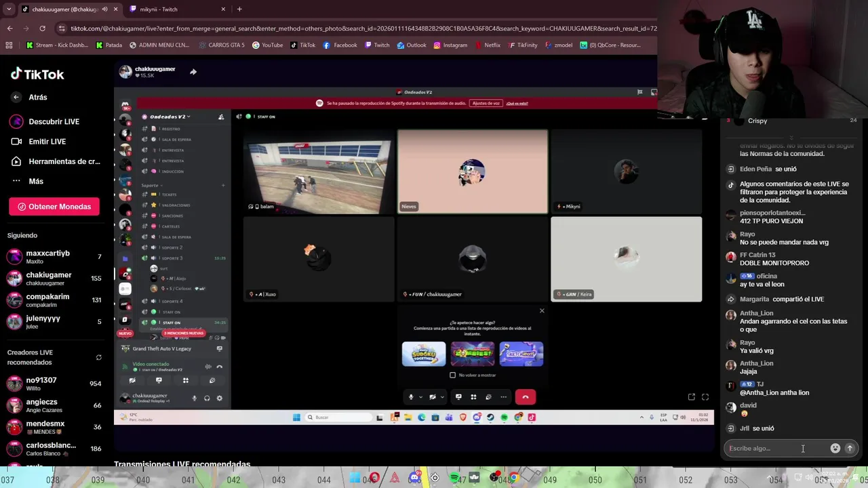Viewport: 868px width, 488px height.
Task: Open the browser apps grid icon
Action: point(9,45)
